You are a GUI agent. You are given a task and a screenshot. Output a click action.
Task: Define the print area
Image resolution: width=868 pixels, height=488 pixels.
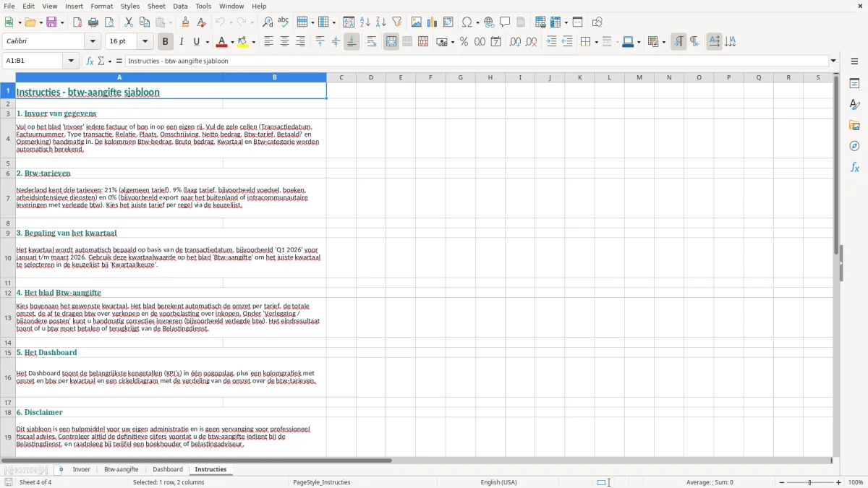(x=540, y=22)
